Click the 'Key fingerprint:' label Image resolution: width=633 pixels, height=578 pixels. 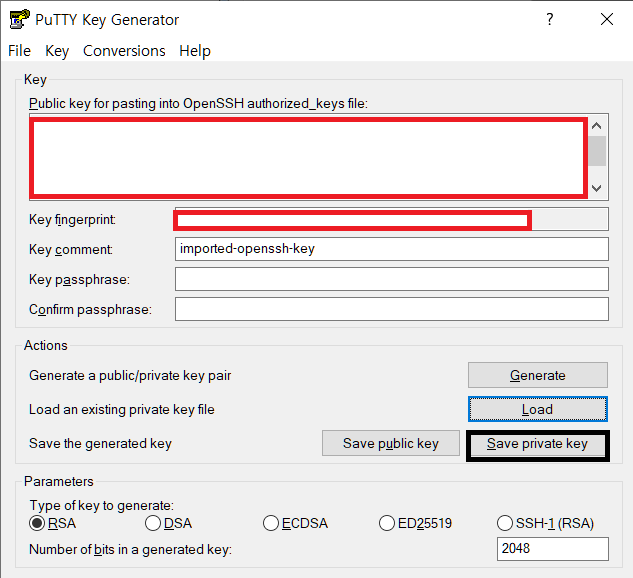pos(72,220)
